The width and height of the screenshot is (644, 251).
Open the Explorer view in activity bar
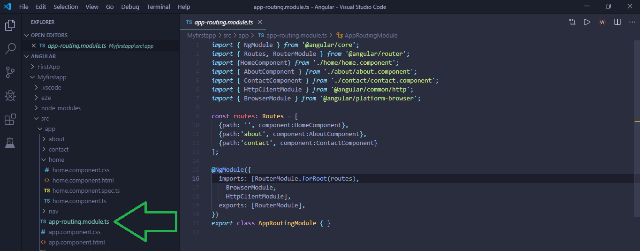10,25
